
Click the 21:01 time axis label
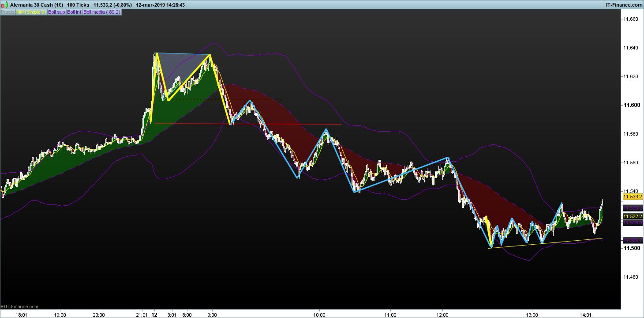coord(142,315)
